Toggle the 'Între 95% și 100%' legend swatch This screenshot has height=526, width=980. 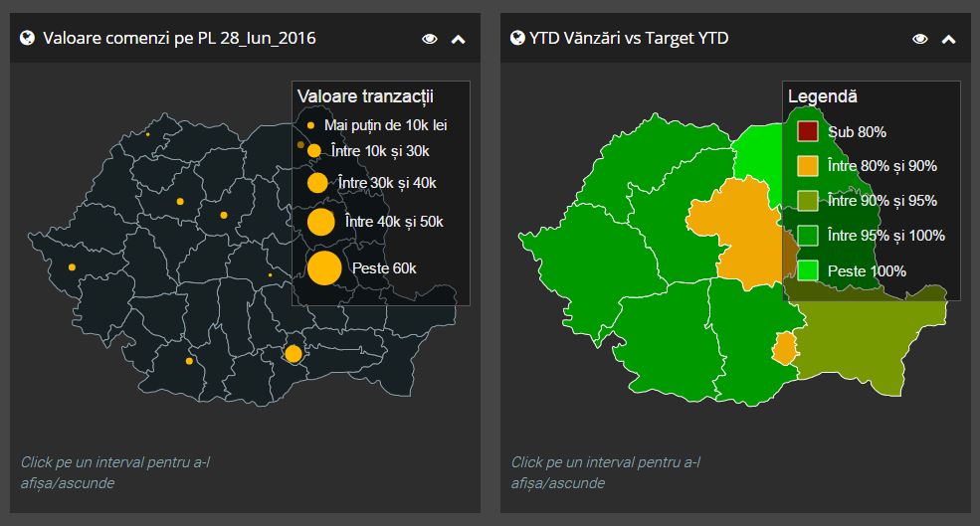point(807,236)
